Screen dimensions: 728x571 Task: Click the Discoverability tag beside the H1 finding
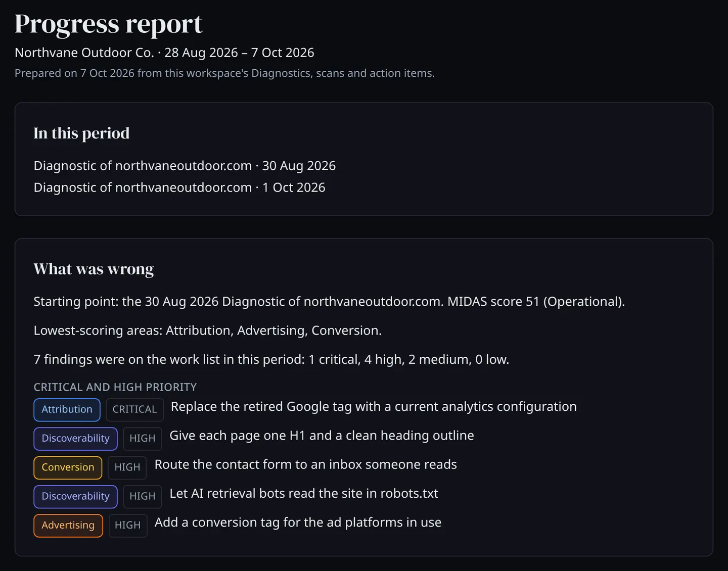75,439
